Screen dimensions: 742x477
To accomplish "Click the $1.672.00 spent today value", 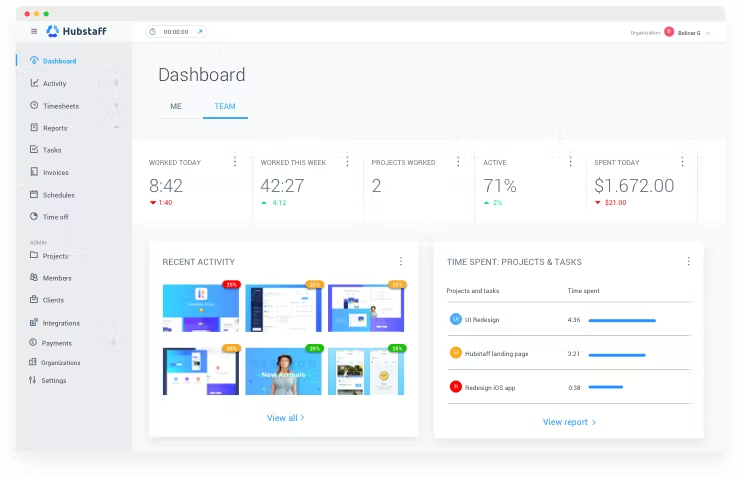I will coord(634,186).
